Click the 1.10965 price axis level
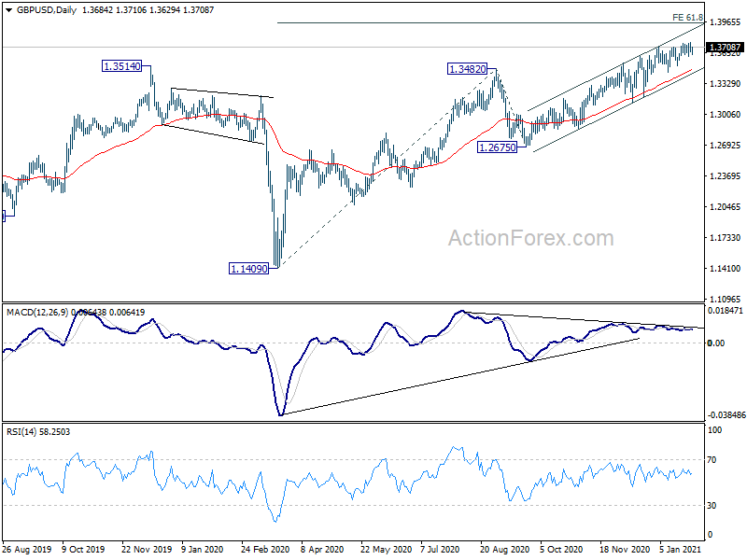This screenshot has width=747, height=560. tap(726, 299)
